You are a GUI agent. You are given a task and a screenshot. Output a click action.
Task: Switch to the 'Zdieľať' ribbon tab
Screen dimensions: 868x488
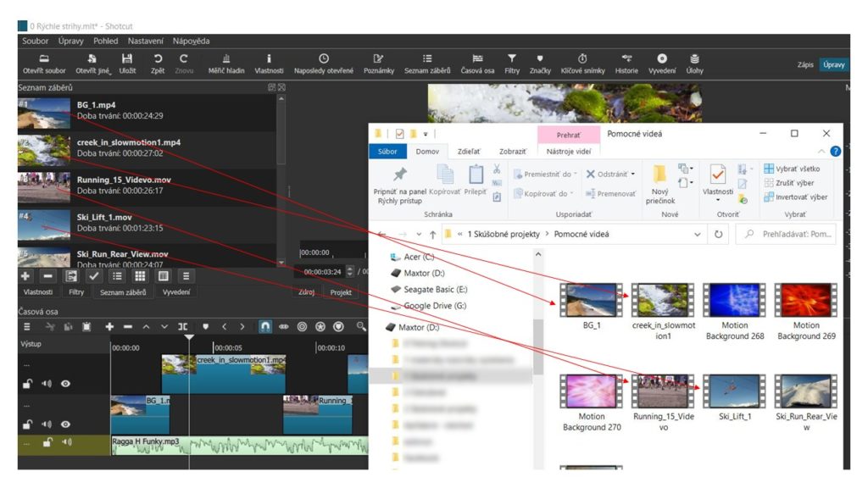click(469, 152)
